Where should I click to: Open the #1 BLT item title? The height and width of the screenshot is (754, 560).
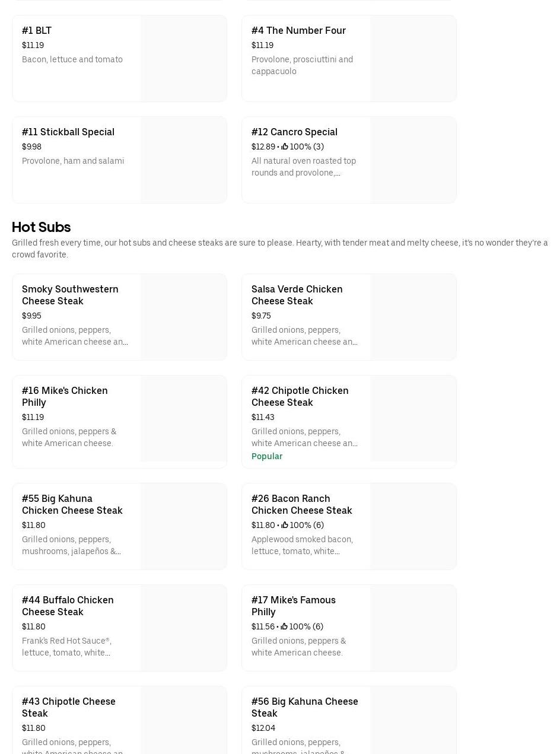click(37, 30)
